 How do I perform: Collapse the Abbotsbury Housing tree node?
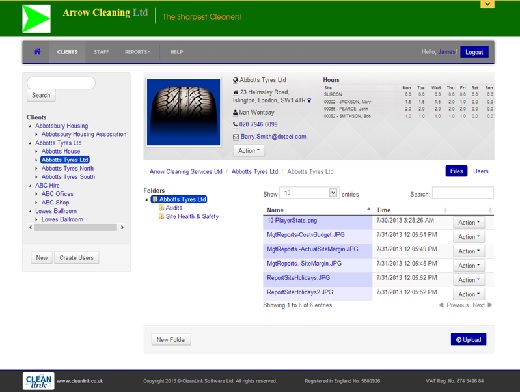(30, 126)
